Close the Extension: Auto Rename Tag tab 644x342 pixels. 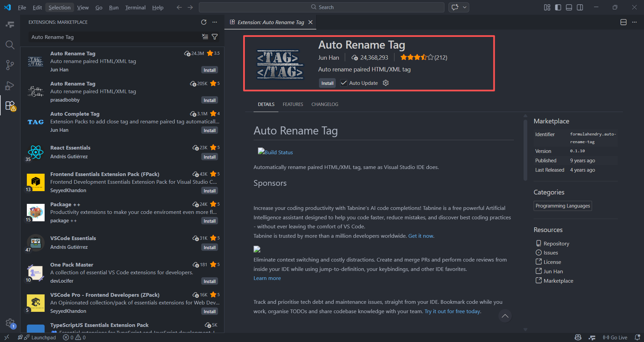(x=311, y=22)
